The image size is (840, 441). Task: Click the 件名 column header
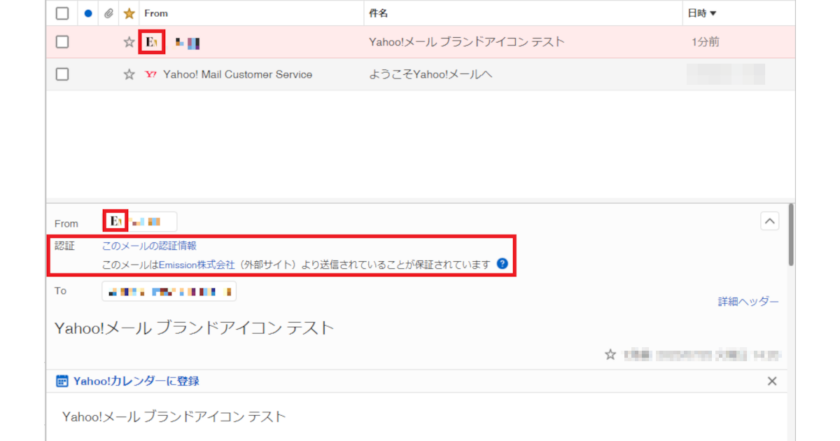click(x=378, y=13)
